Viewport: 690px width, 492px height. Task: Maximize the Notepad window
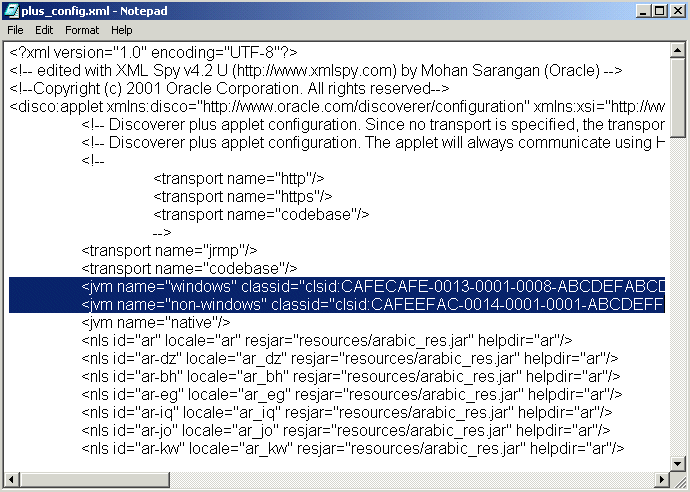tap(659, 11)
